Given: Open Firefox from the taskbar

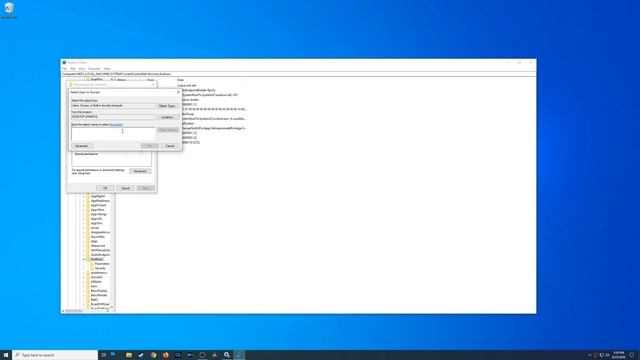Looking at the screenshot, I should click(x=166, y=355).
